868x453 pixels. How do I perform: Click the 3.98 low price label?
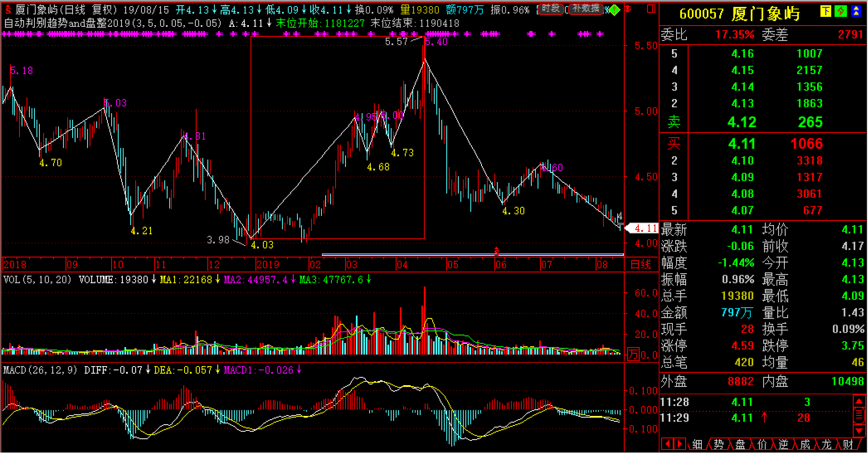218,240
